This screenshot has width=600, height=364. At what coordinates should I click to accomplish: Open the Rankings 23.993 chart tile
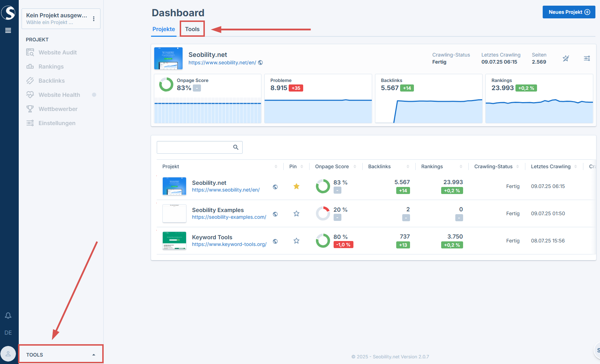(x=539, y=99)
